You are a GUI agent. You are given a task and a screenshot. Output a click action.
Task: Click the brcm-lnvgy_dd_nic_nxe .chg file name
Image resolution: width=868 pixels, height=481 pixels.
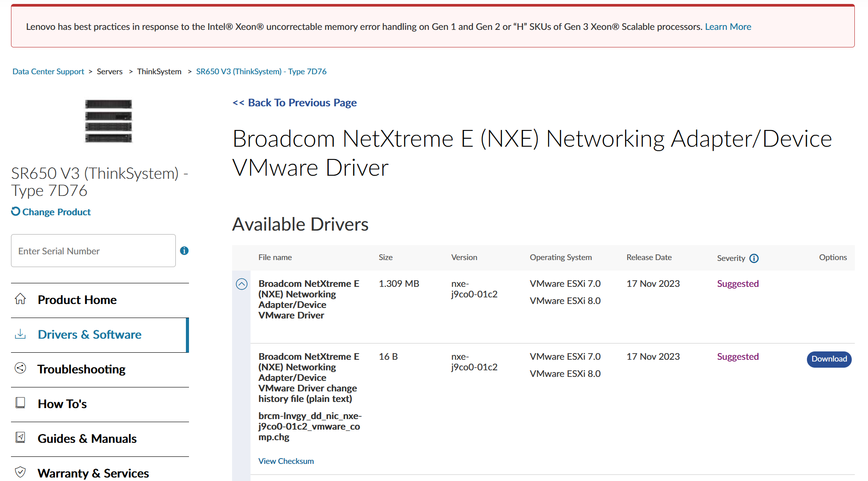[x=310, y=427]
